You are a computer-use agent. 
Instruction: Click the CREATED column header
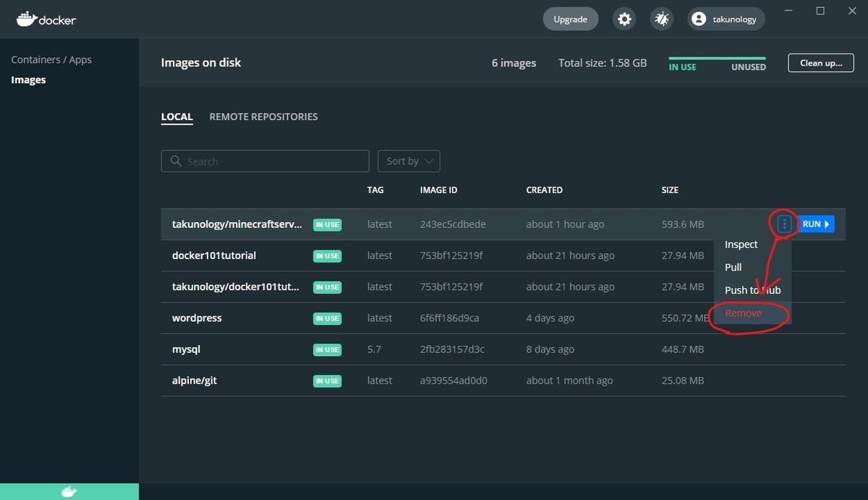click(545, 190)
